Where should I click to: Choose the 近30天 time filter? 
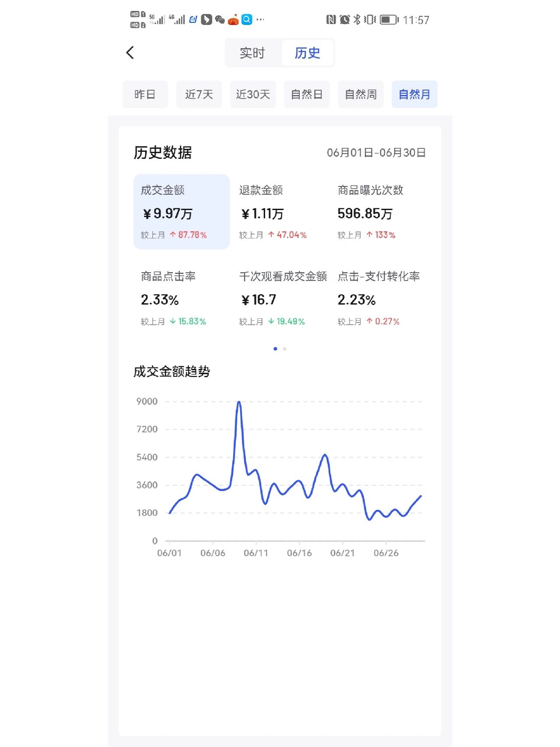253,94
